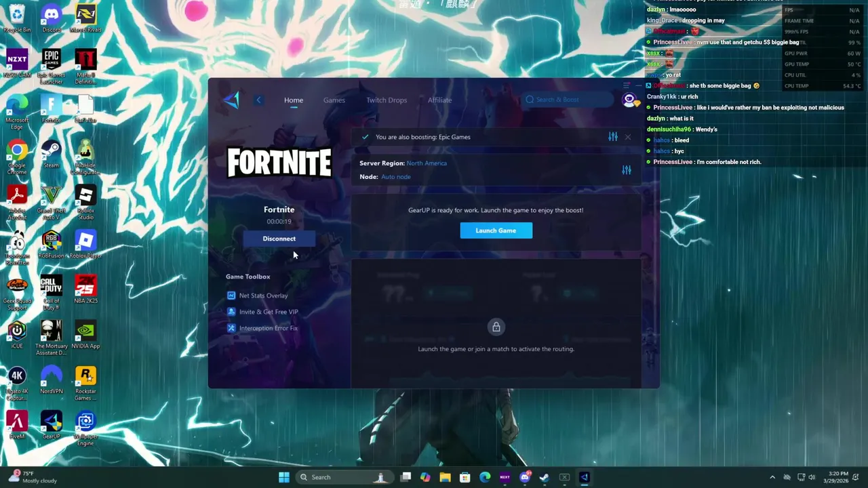
Task: Select the RGBFusion desktop icon
Action: click(51, 245)
